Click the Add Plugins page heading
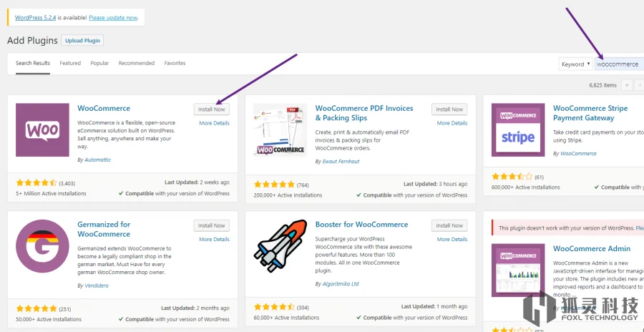The width and height of the screenshot is (644, 332). [x=32, y=41]
